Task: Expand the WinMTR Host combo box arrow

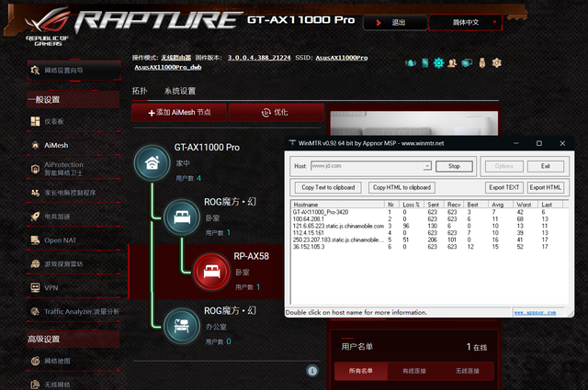Action: (x=427, y=166)
